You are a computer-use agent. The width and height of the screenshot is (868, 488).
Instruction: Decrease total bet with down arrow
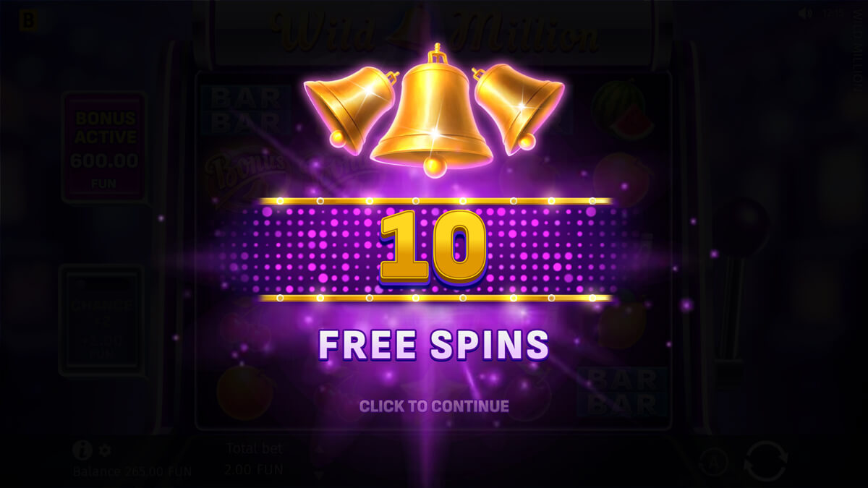tap(318, 474)
